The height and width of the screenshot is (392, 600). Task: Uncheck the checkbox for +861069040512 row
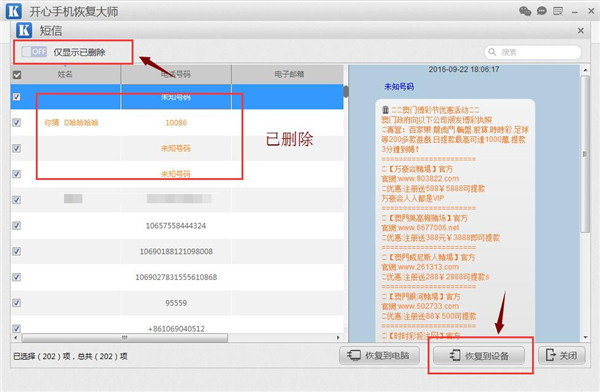(x=16, y=328)
